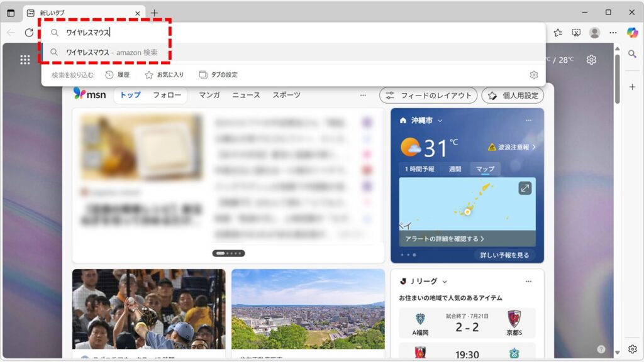Viewport: 644px width, 362px height.
Task: Open page settings gear near temperature
Action: (591, 60)
